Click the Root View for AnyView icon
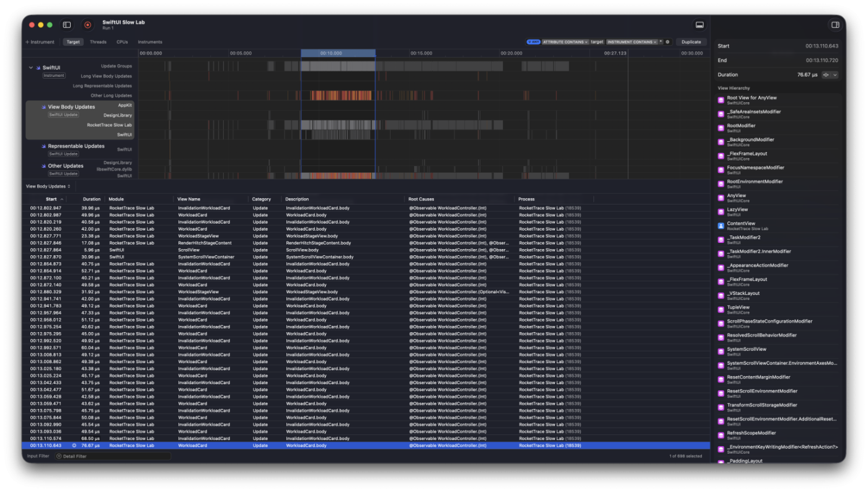The image size is (868, 492). [721, 100]
